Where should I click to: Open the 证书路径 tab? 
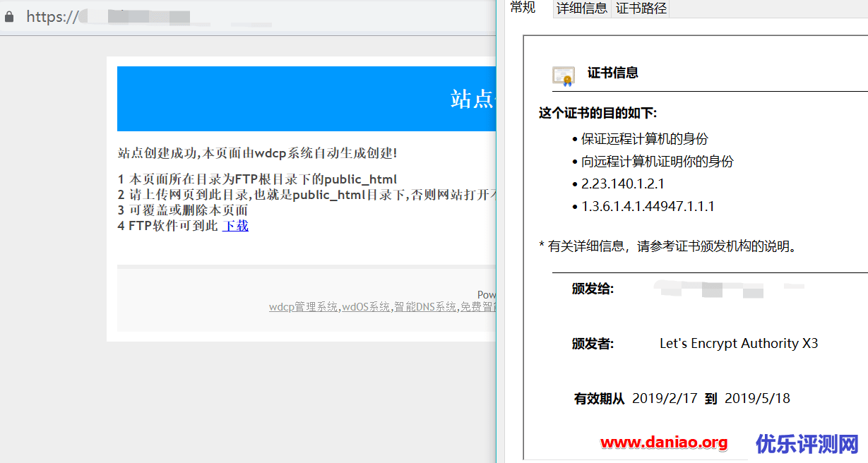(x=641, y=8)
